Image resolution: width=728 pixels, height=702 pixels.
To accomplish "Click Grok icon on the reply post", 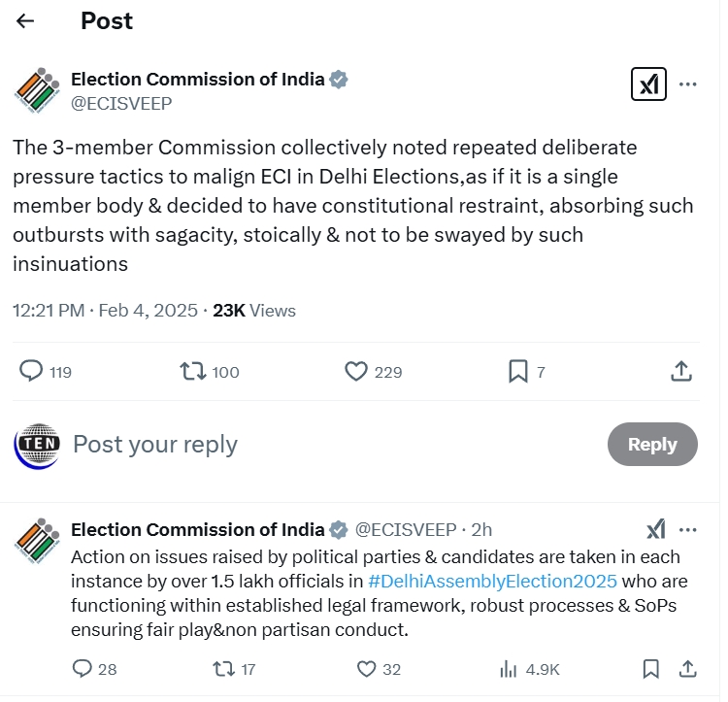I will 656,529.
